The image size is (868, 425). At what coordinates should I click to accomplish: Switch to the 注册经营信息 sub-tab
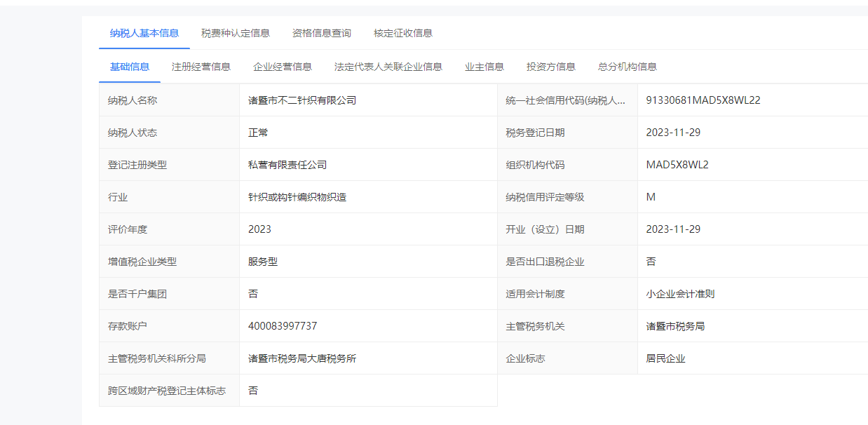click(x=201, y=67)
